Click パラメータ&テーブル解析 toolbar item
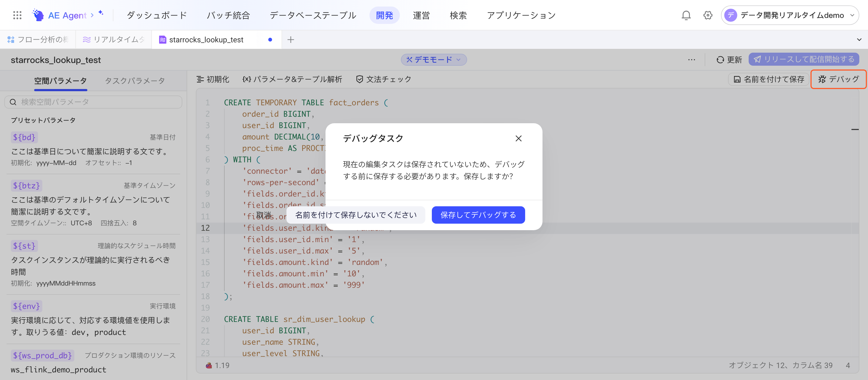This screenshot has height=380, width=868. click(x=292, y=79)
